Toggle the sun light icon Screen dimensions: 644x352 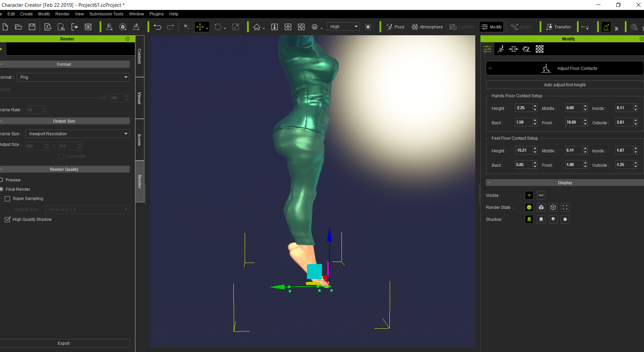(368, 27)
